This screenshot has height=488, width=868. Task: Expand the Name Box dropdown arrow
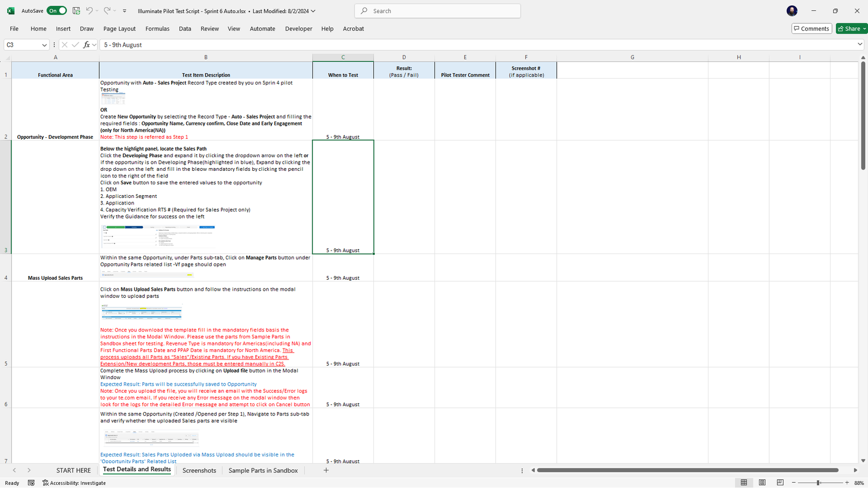tap(44, 45)
